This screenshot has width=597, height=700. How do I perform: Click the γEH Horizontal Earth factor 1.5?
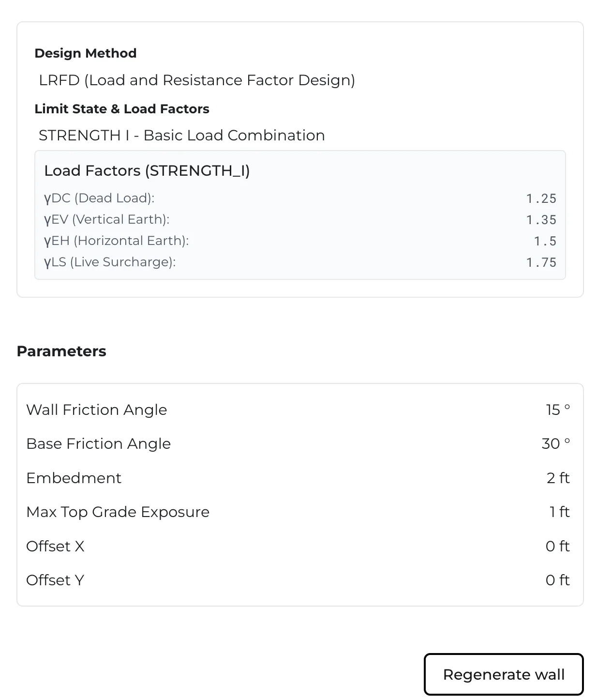[x=545, y=241]
